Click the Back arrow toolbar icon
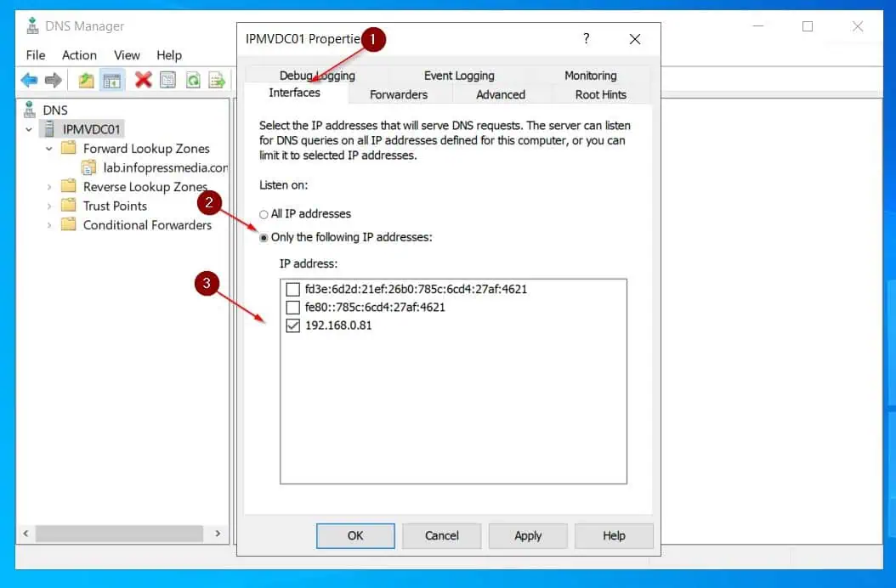This screenshot has height=588, width=896. (29, 80)
